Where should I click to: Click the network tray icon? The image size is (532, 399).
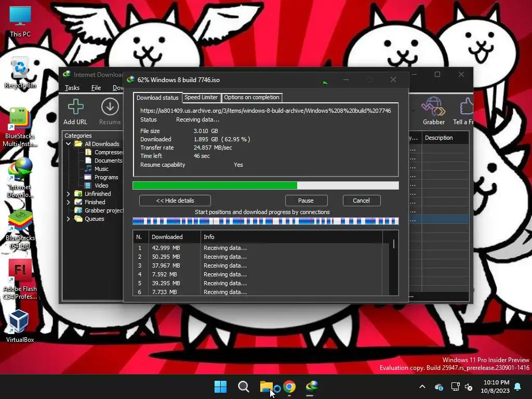455,387
